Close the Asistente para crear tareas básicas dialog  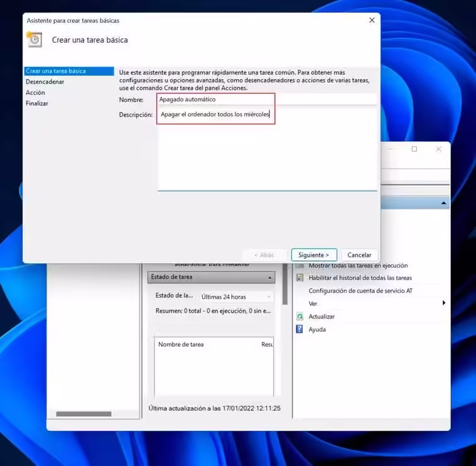click(x=372, y=20)
